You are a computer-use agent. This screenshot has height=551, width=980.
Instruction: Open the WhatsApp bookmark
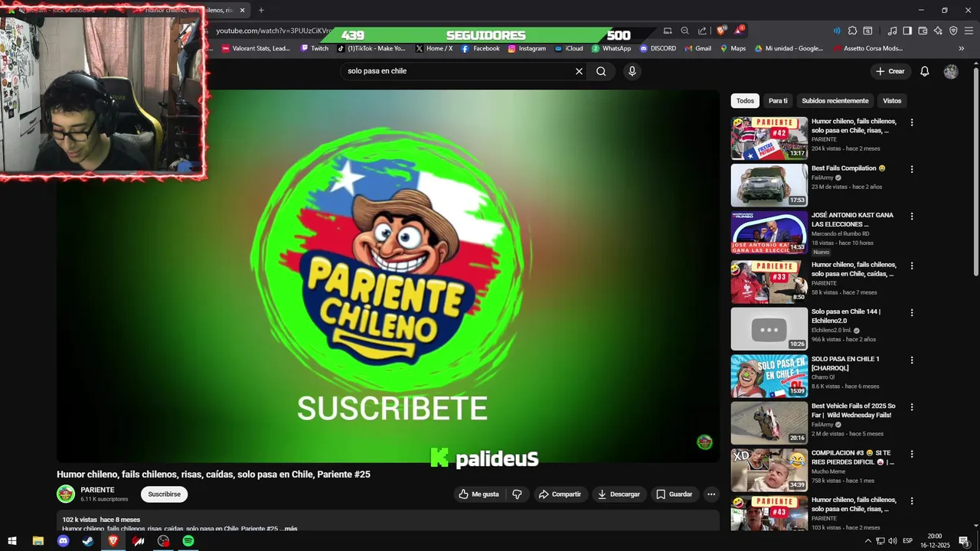click(611, 48)
